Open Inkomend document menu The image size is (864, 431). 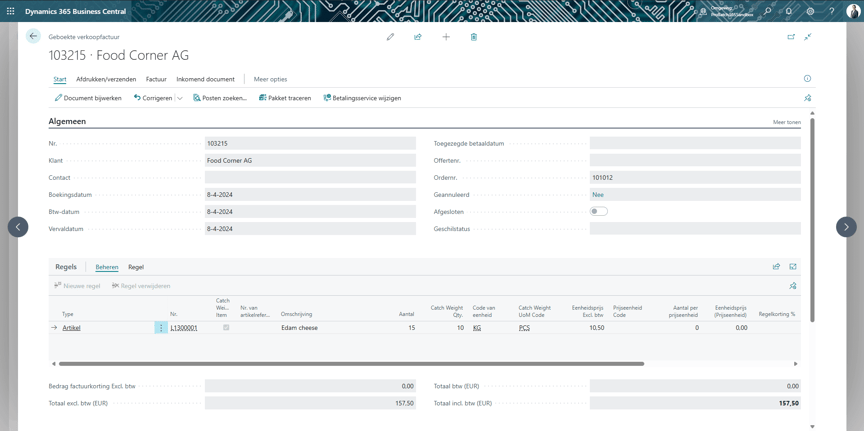(x=205, y=79)
